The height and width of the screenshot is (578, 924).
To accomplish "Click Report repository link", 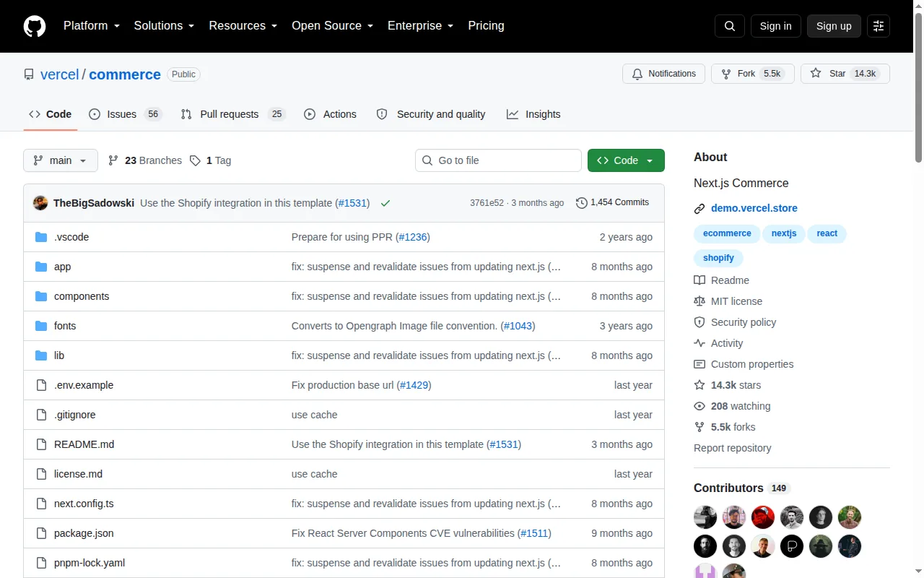I will 732,448.
